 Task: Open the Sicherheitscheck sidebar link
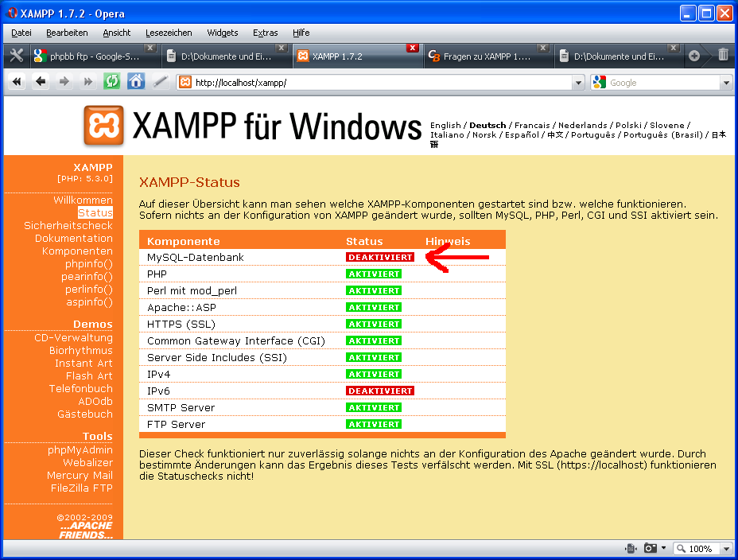click(x=68, y=225)
